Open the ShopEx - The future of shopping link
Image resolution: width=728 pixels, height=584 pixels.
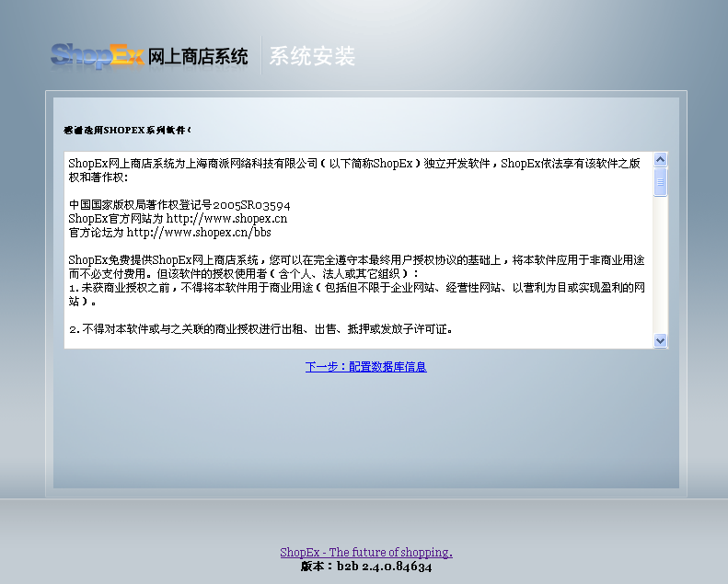point(366,552)
